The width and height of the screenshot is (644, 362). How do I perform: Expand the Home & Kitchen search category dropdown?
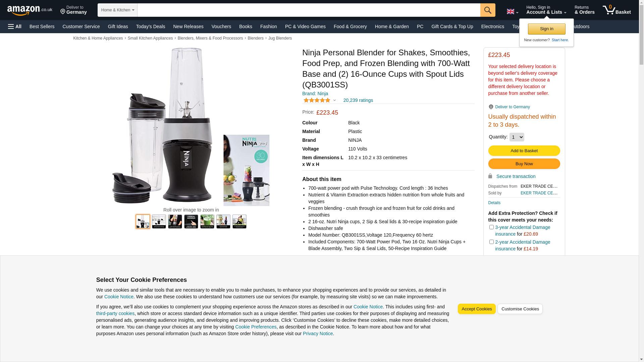(x=117, y=10)
